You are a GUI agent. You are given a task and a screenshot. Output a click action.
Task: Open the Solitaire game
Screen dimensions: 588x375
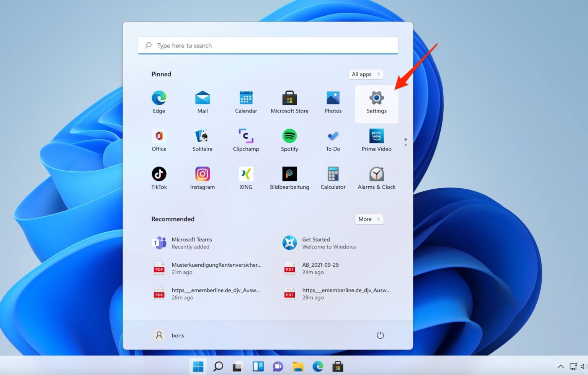click(x=202, y=140)
